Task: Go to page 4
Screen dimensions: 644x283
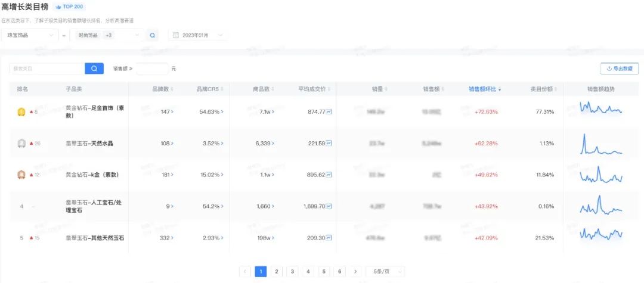Action: (308, 272)
